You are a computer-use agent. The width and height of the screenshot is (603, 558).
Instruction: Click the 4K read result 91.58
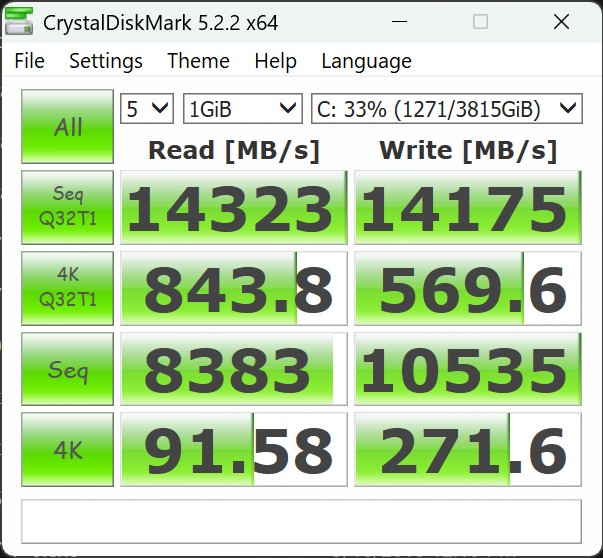pos(234,450)
